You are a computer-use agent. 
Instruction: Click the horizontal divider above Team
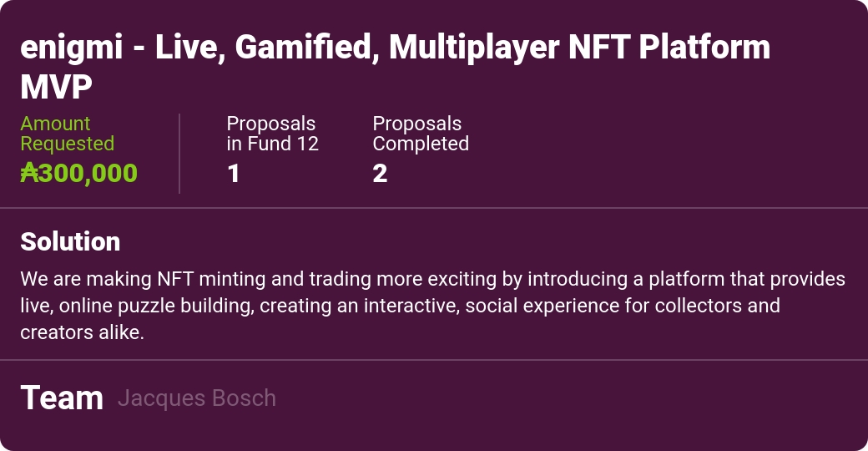pos(434,360)
